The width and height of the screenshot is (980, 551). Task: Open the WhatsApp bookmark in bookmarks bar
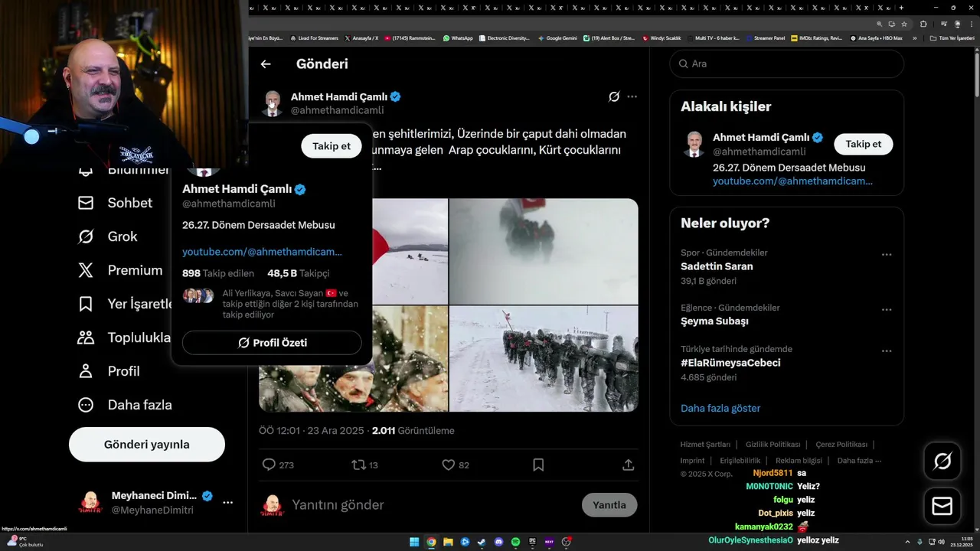tap(458, 38)
